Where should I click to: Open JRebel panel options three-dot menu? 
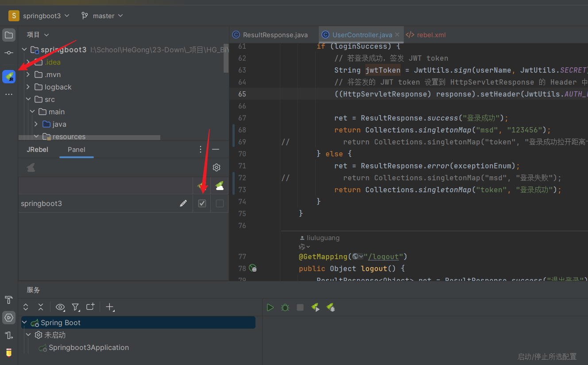click(201, 150)
